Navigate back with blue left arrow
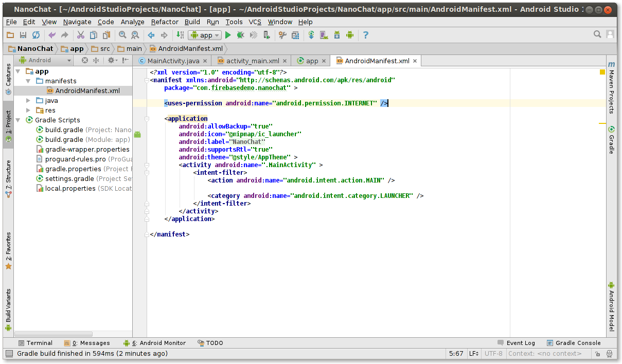Viewport: 622px width, 364px height. (151, 35)
